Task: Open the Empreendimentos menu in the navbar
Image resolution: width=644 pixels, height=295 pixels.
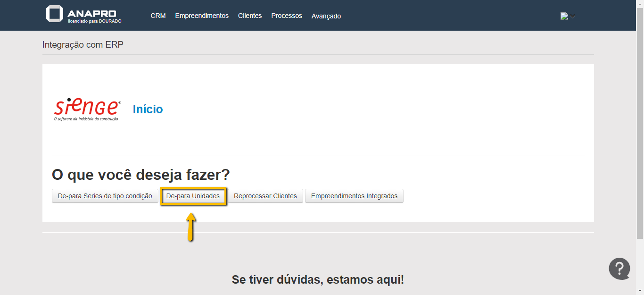Action: coord(202,16)
